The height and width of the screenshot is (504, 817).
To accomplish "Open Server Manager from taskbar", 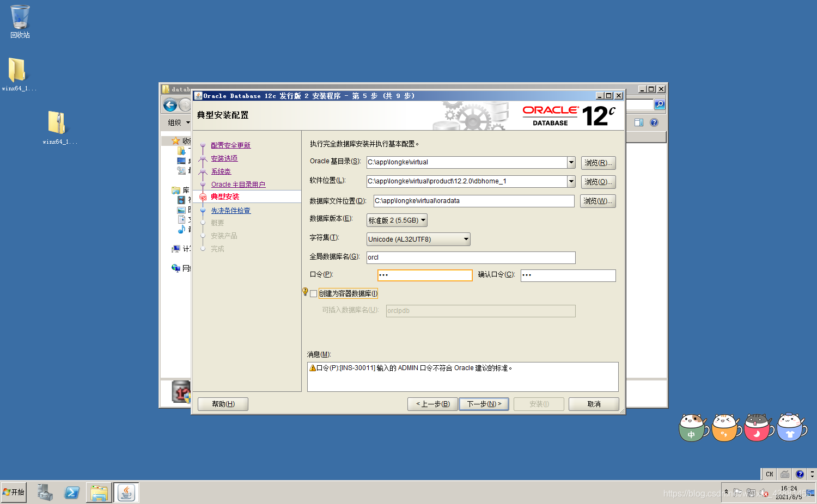I will pyautogui.click(x=45, y=493).
